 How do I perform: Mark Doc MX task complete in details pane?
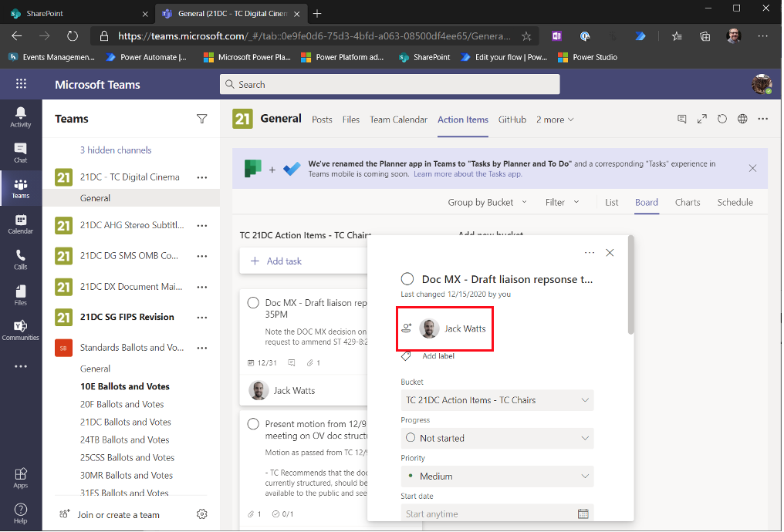pos(407,279)
